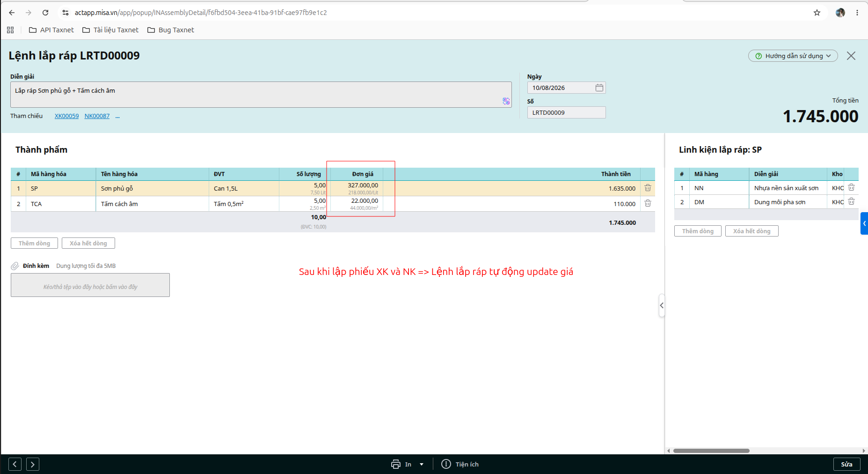Delete the Sơn phủ gỗ row

pyautogui.click(x=648, y=188)
